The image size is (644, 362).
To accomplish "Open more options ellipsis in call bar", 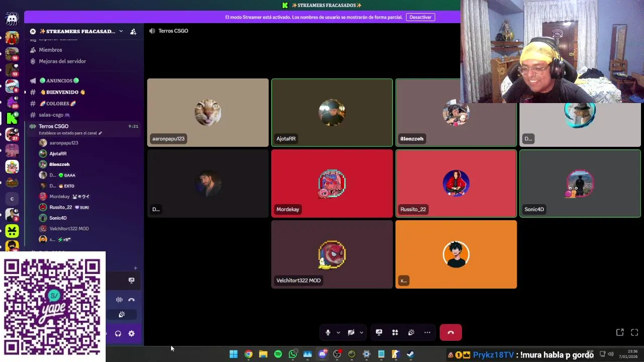I will [427, 332].
